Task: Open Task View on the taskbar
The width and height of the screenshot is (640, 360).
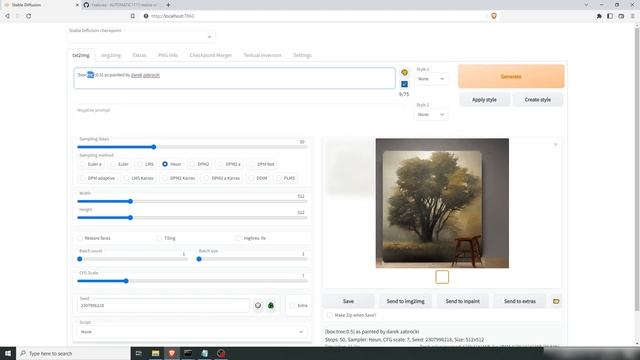Action: [x=138, y=353]
